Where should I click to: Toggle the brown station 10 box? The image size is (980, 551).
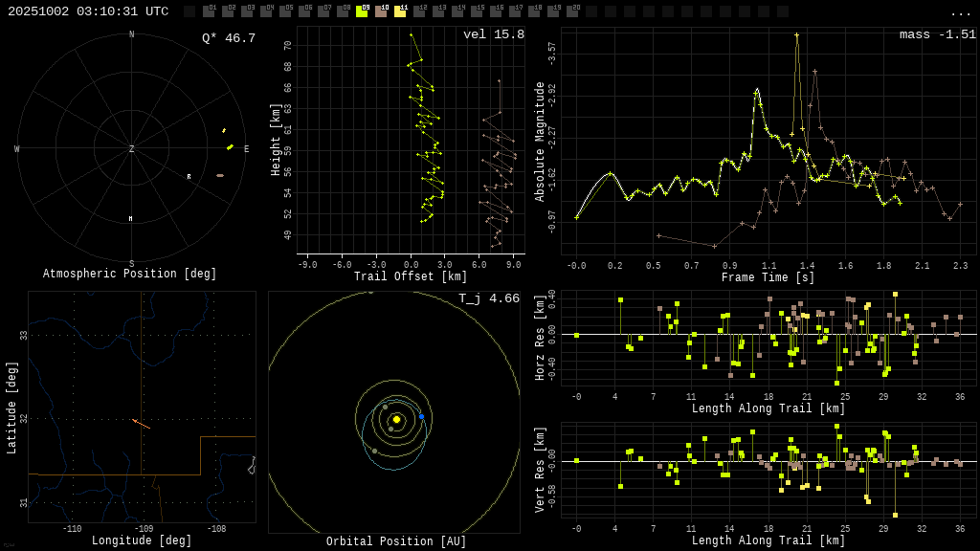381,11
